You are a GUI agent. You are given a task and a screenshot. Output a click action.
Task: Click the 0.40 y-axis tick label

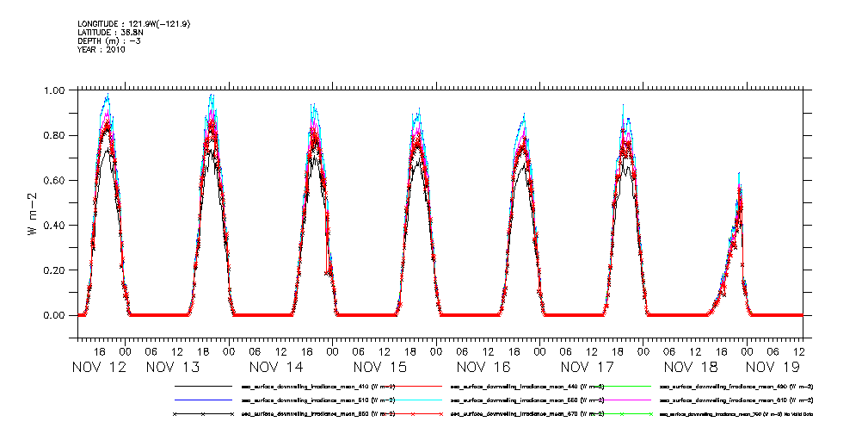[x=54, y=226]
